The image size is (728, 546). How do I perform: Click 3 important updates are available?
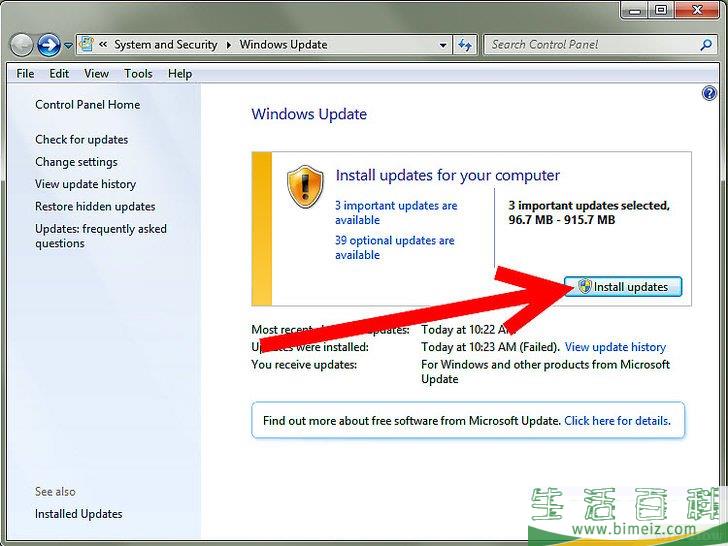click(396, 213)
